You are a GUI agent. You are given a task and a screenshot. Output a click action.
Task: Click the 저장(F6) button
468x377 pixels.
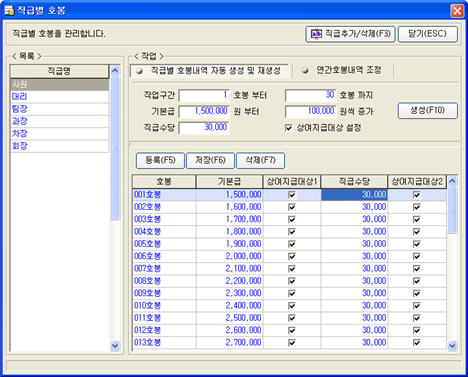pyautogui.click(x=210, y=161)
